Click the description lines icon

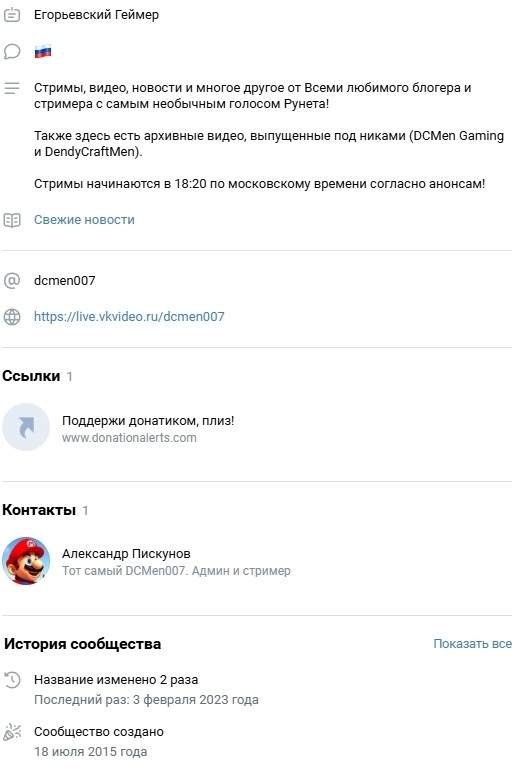[x=12, y=88]
